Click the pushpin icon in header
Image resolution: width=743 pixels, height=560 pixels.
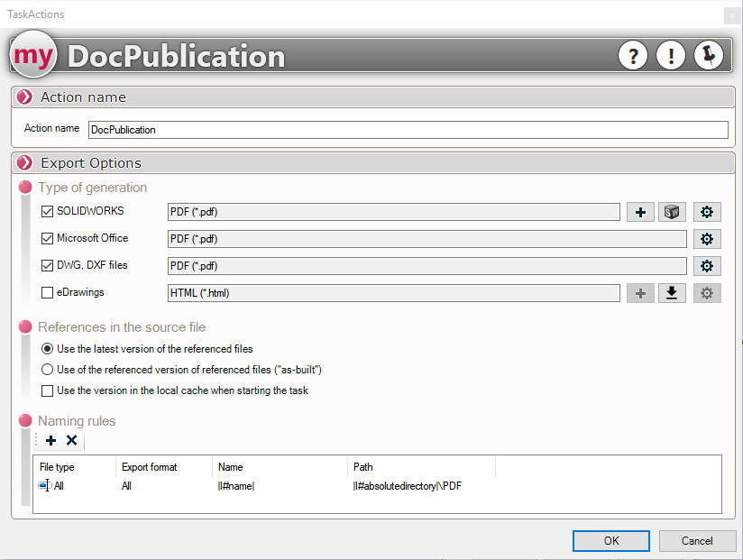click(708, 56)
